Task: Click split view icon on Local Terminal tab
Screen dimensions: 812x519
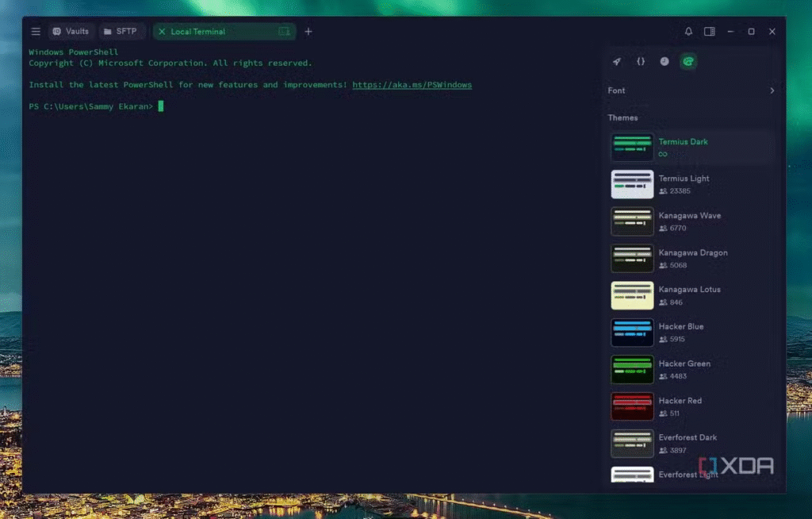Action: [284, 32]
